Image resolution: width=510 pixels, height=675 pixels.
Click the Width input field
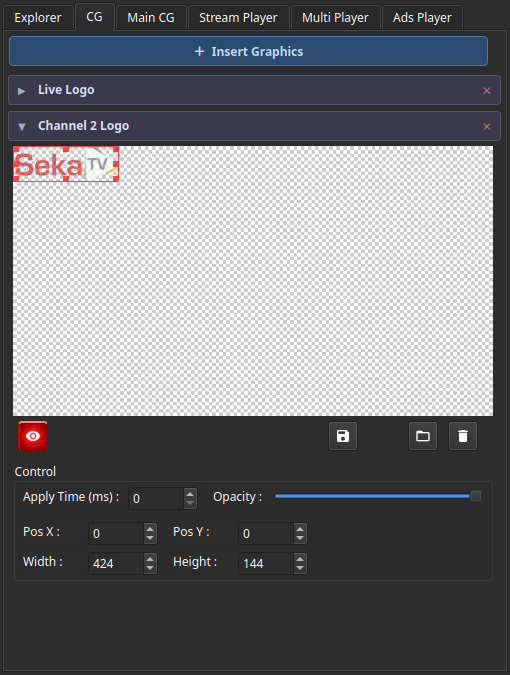116,564
